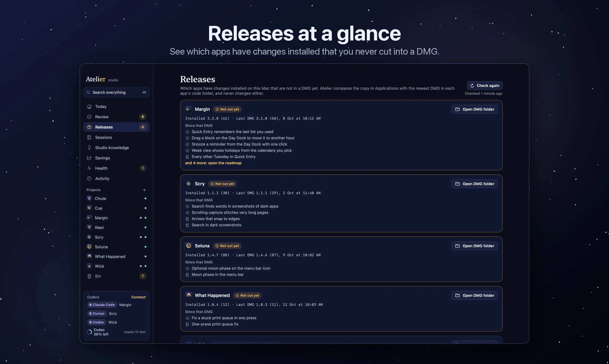The image size is (609, 364).
Task: Click the pulse icon next to Health
Action: 89,168
